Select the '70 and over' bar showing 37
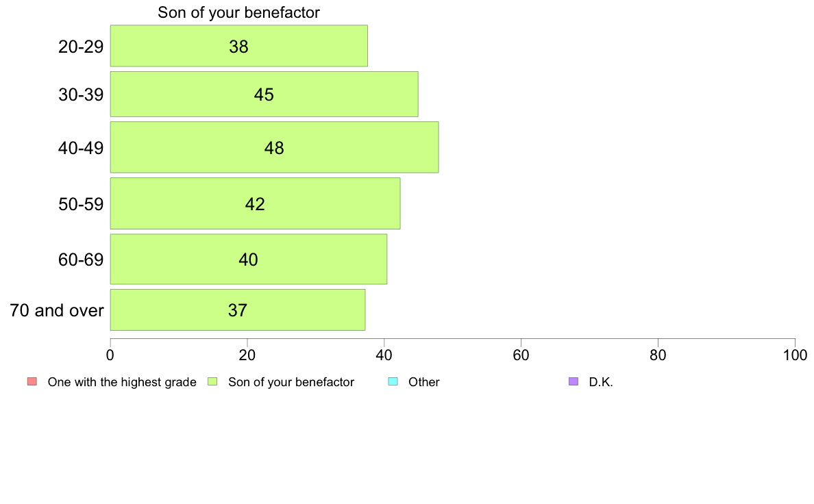Image resolution: width=814 pixels, height=504 pixels. pos(237,310)
